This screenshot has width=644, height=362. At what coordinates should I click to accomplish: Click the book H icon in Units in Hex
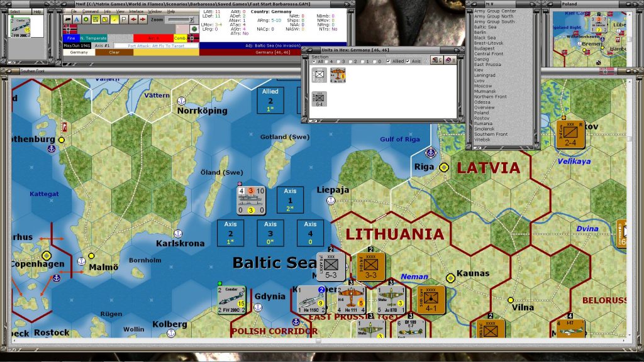coord(451,61)
